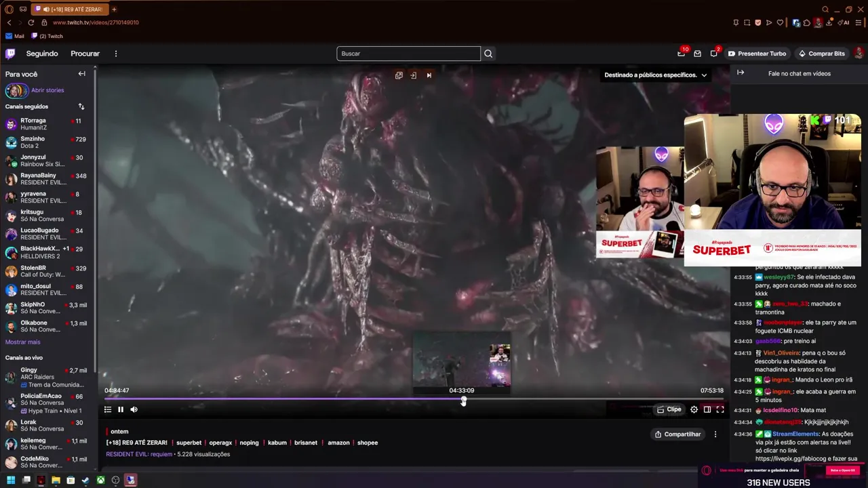Open the Procurar tab

point(85,54)
